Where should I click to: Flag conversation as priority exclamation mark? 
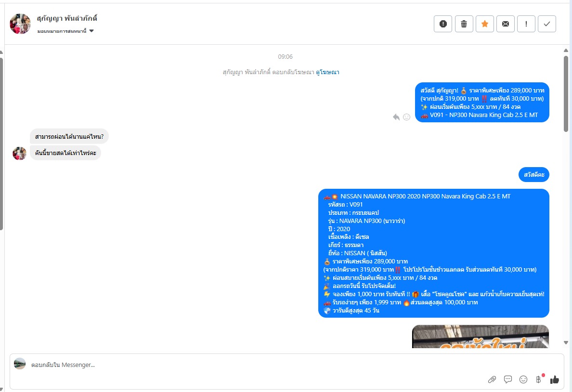pyautogui.click(x=526, y=24)
